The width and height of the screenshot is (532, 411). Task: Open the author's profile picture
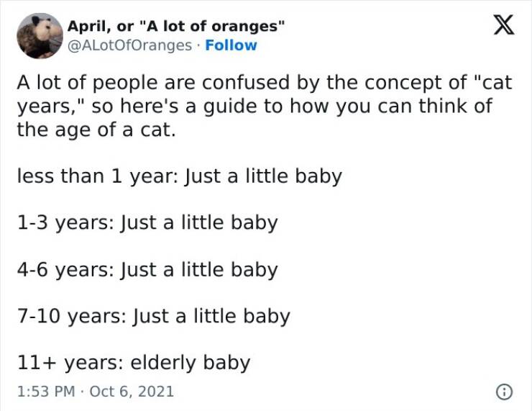(40, 35)
